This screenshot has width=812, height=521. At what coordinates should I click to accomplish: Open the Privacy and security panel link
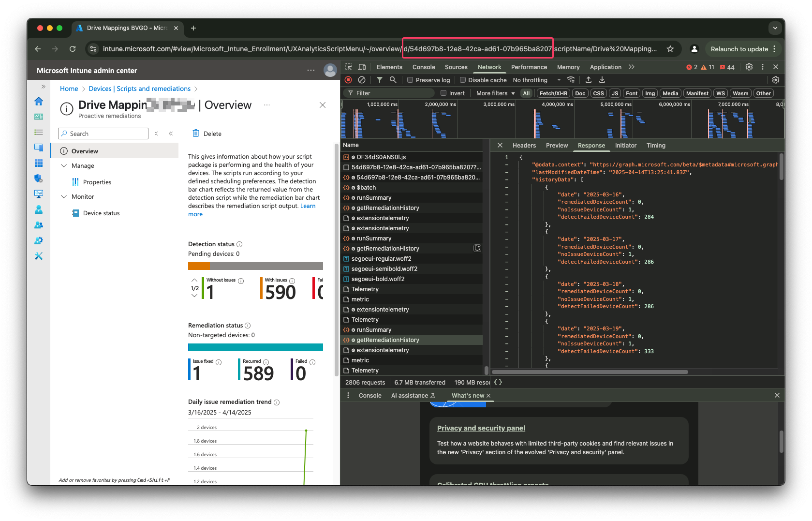(481, 428)
